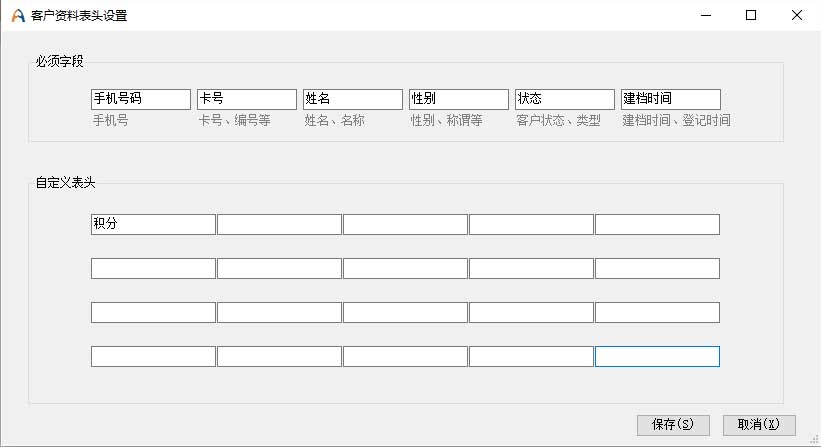Image resolution: width=821 pixels, height=447 pixels.
Task: Close the 客户资料表头设置 window
Action: click(x=797, y=15)
